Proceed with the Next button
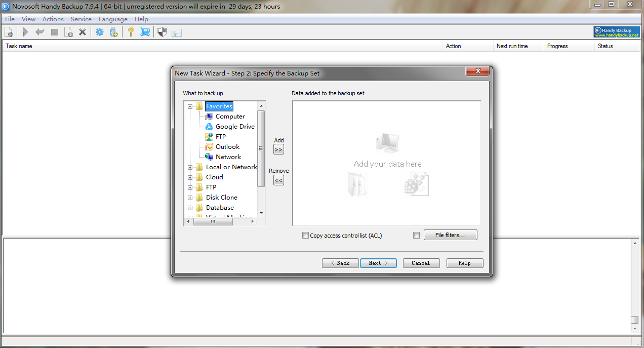 (378, 263)
